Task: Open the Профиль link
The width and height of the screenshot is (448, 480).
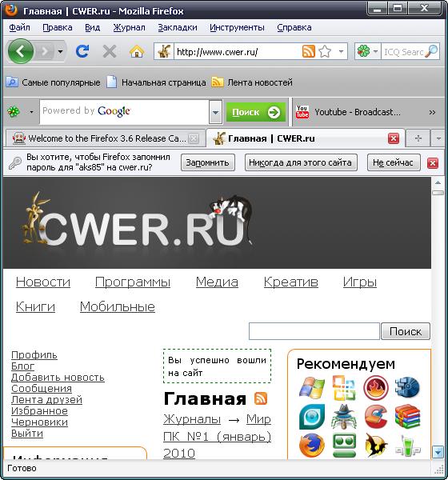Action: click(34, 355)
